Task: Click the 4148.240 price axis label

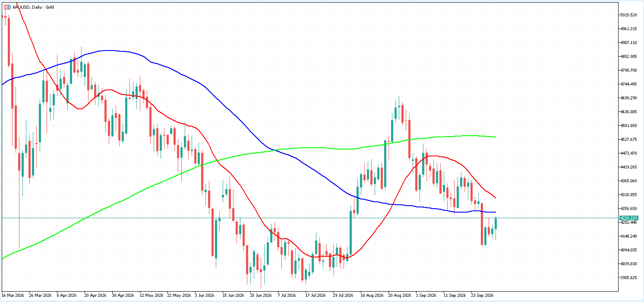Action: (628, 236)
